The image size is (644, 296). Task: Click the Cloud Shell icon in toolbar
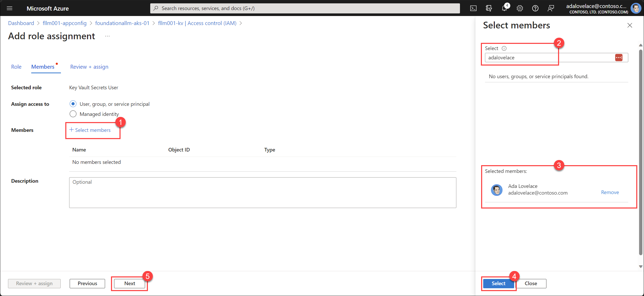tap(474, 8)
